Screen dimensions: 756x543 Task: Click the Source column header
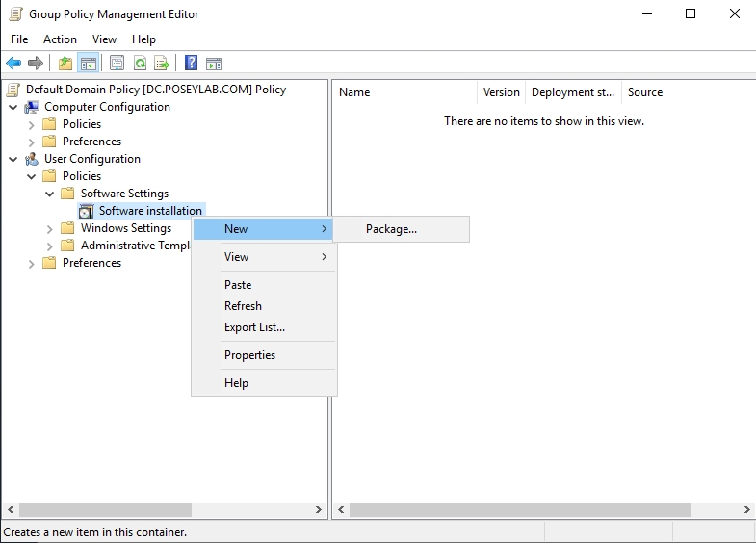644,92
